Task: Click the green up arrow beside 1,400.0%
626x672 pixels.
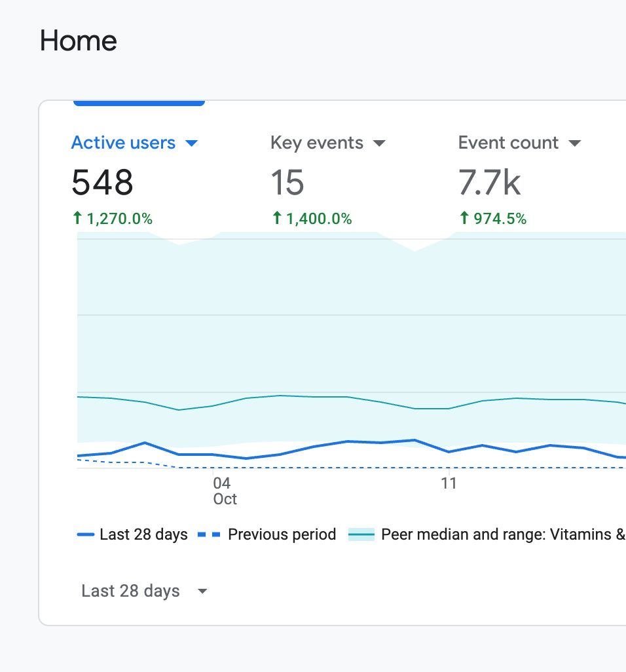Action: (x=277, y=217)
